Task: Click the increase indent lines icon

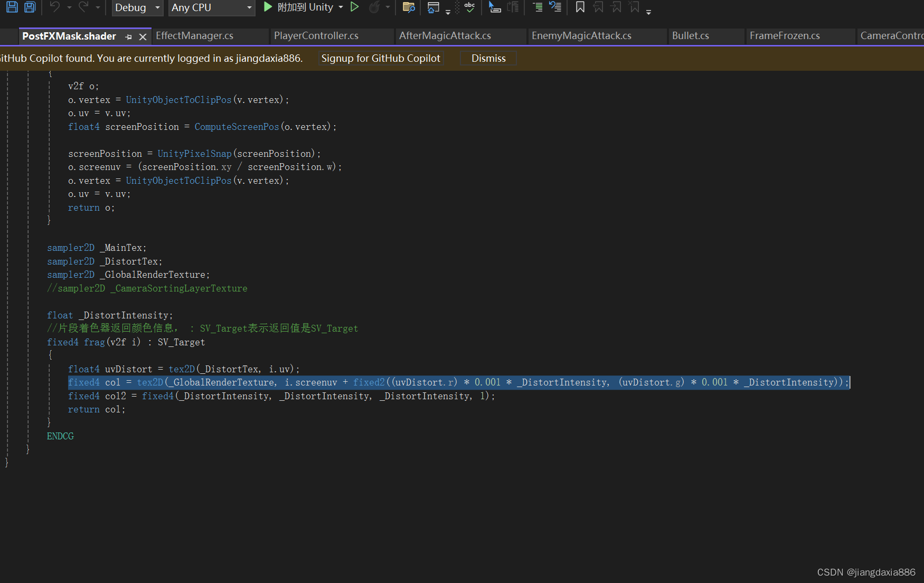Action: pyautogui.click(x=538, y=7)
